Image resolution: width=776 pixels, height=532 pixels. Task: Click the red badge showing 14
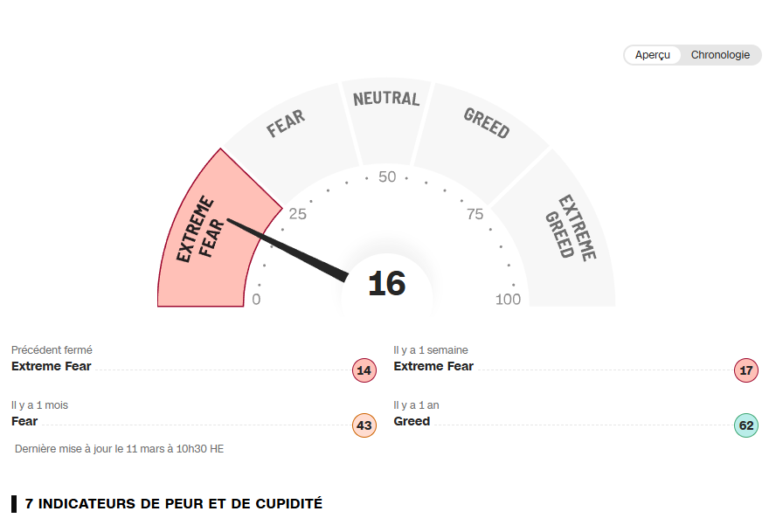[x=364, y=370]
